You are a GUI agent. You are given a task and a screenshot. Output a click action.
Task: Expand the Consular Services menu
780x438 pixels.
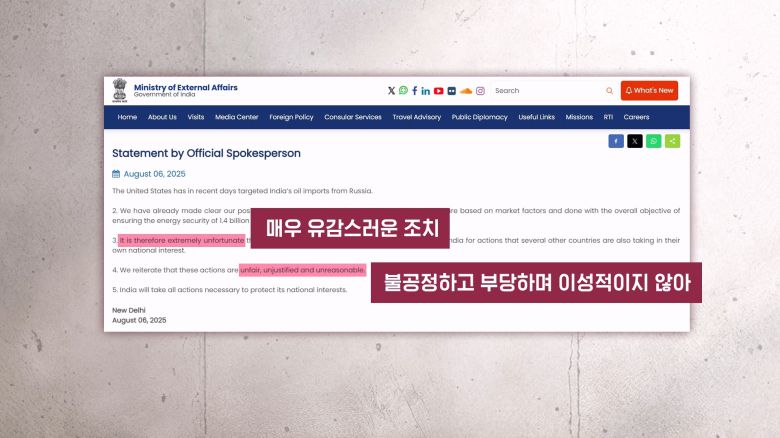[x=353, y=117]
